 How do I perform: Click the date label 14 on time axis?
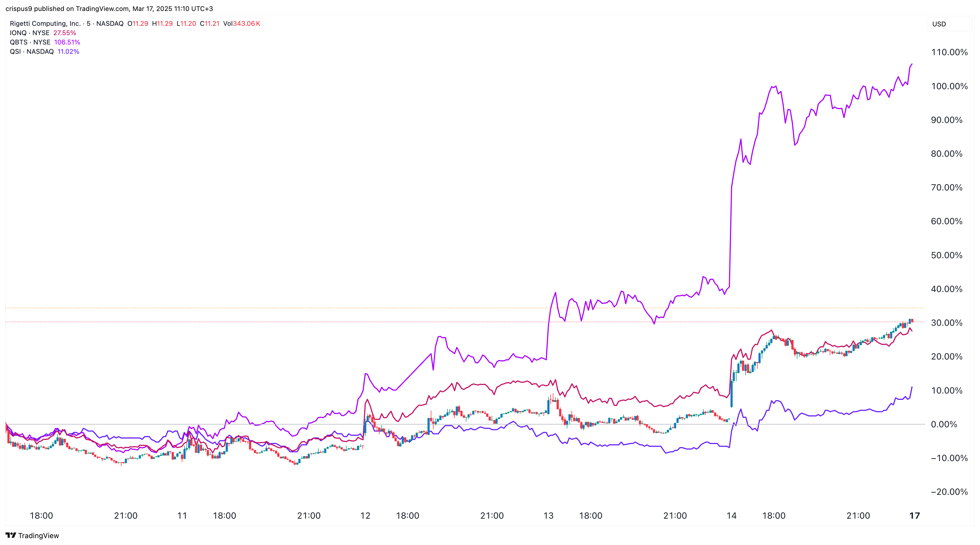[732, 516]
